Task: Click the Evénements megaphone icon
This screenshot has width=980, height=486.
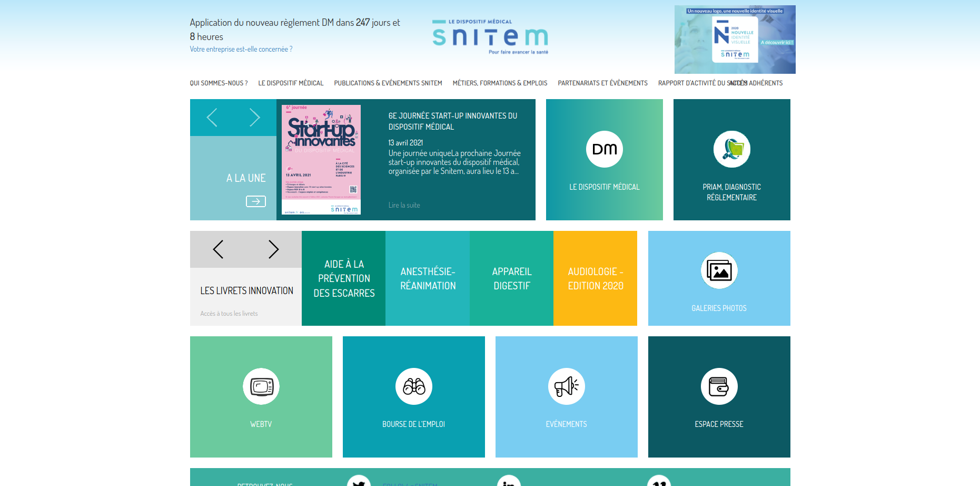Action: click(x=566, y=386)
